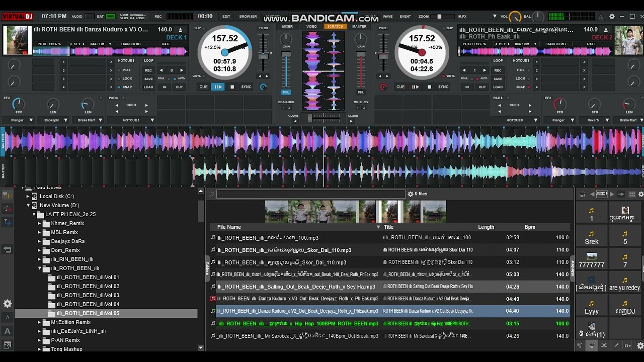
Task: Open Deck 1 HOTCUES pads dropdown
Action: point(131,120)
